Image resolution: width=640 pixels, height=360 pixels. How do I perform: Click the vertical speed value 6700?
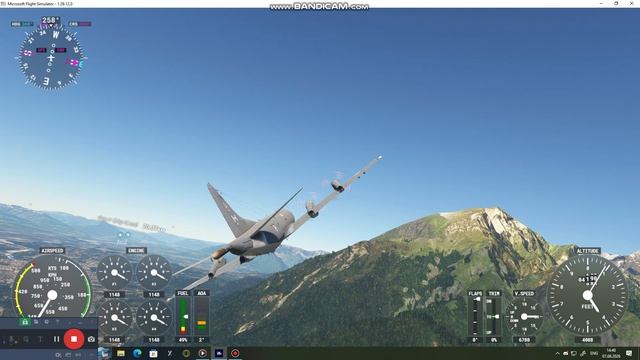click(524, 340)
